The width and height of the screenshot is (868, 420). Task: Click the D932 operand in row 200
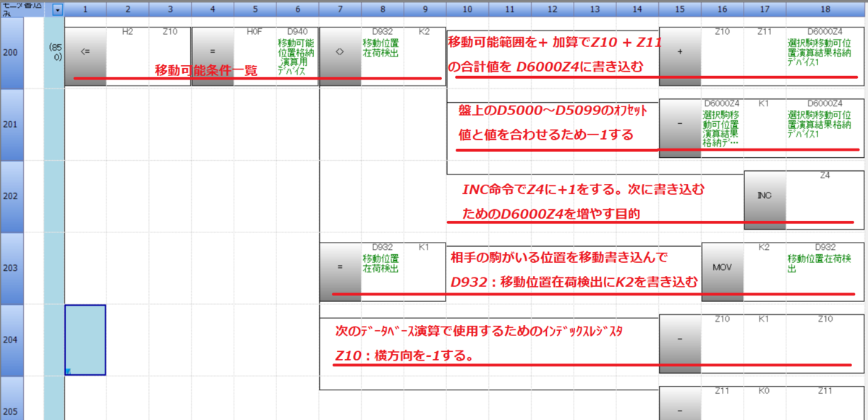(382, 32)
